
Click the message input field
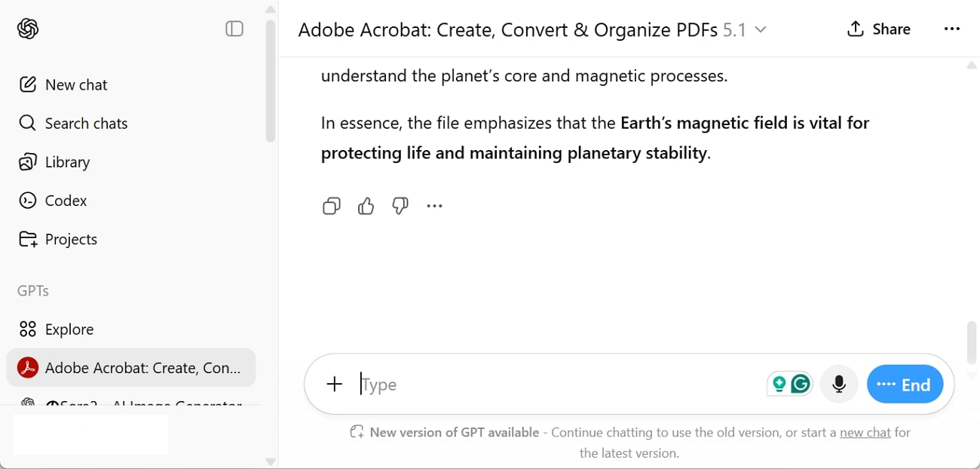tap(528, 384)
